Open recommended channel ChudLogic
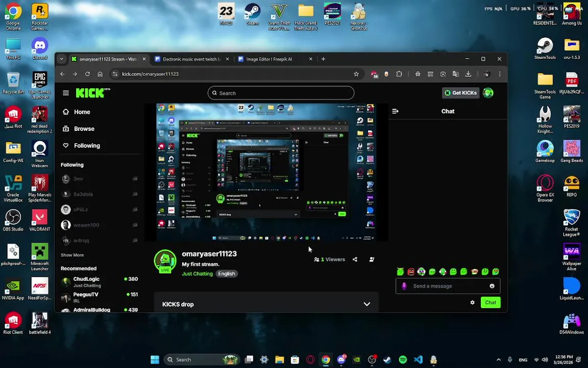Image resolution: width=588 pixels, height=368 pixels. coord(99,282)
